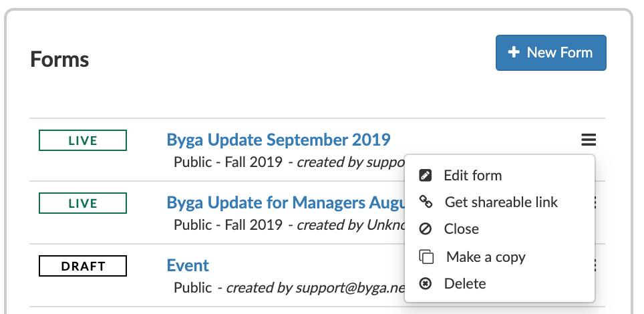
Task: Click the duplicate pages icon for Make a copy
Action: tap(426, 257)
